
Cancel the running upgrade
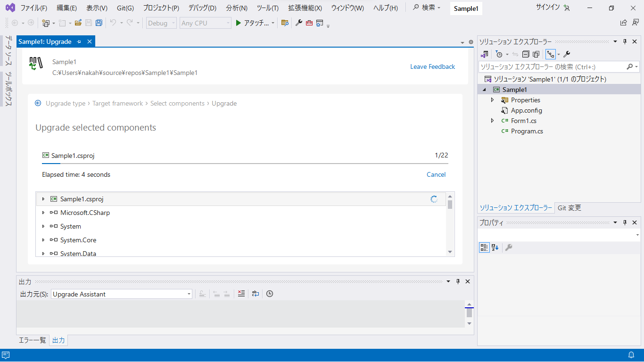[x=436, y=174]
